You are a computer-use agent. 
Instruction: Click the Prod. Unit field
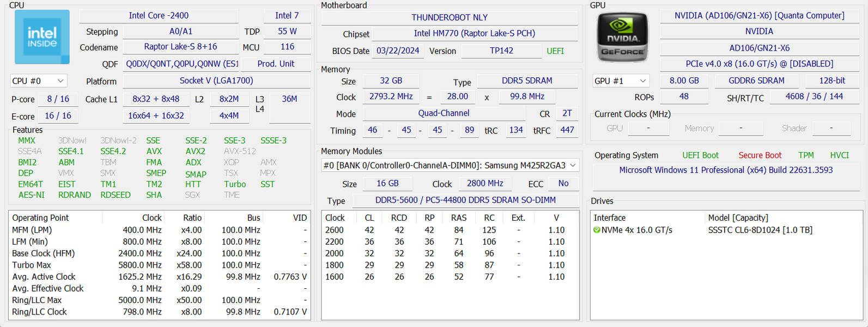tap(276, 64)
